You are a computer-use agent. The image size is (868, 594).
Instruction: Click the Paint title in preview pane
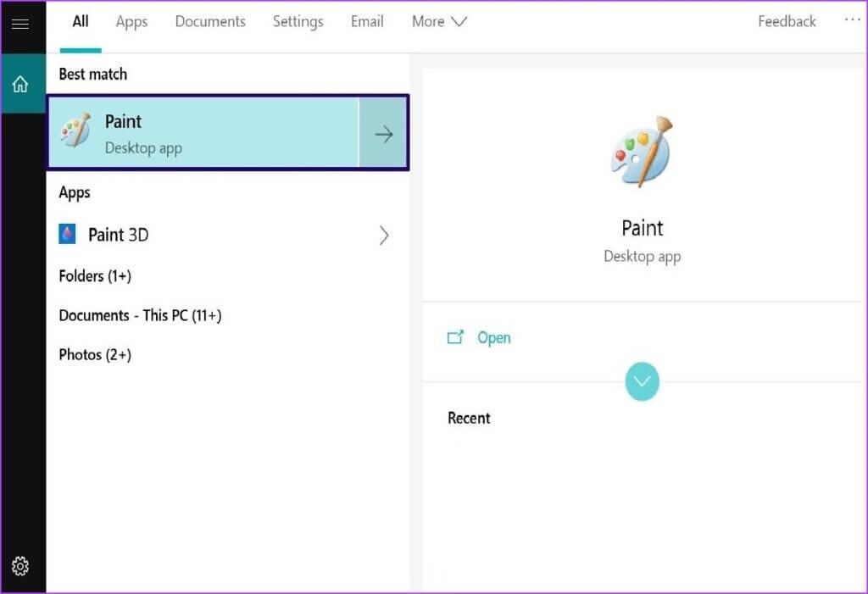[643, 228]
